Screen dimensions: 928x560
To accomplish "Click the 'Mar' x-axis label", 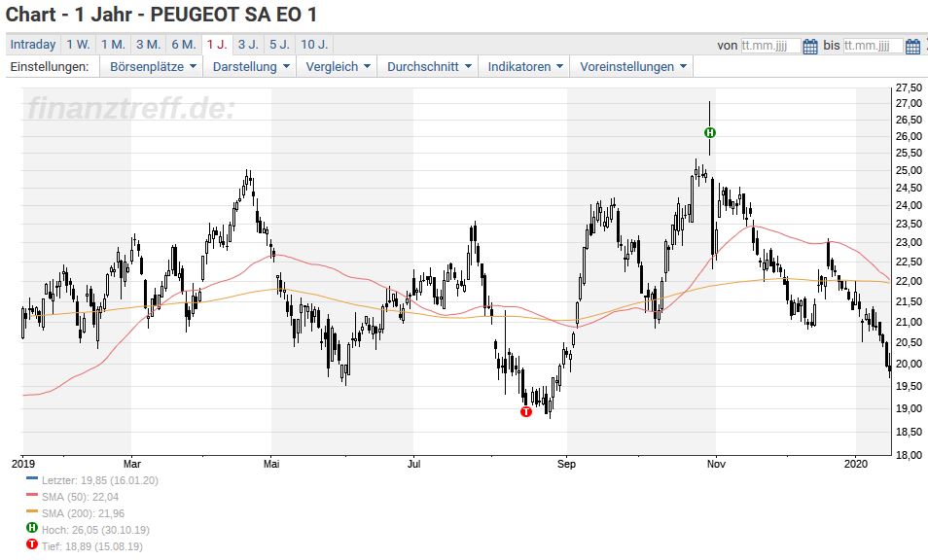I will click(132, 464).
